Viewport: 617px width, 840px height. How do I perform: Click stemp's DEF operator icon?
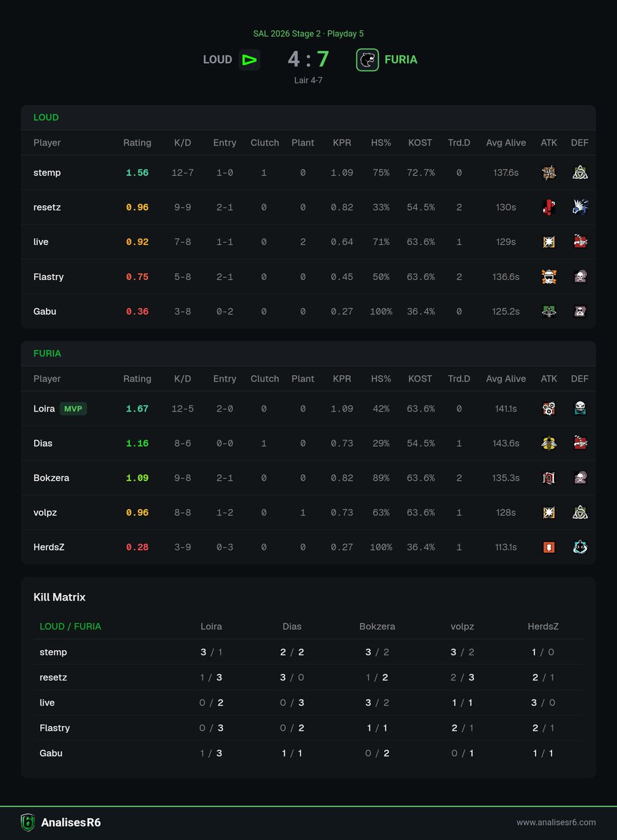click(580, 172)
